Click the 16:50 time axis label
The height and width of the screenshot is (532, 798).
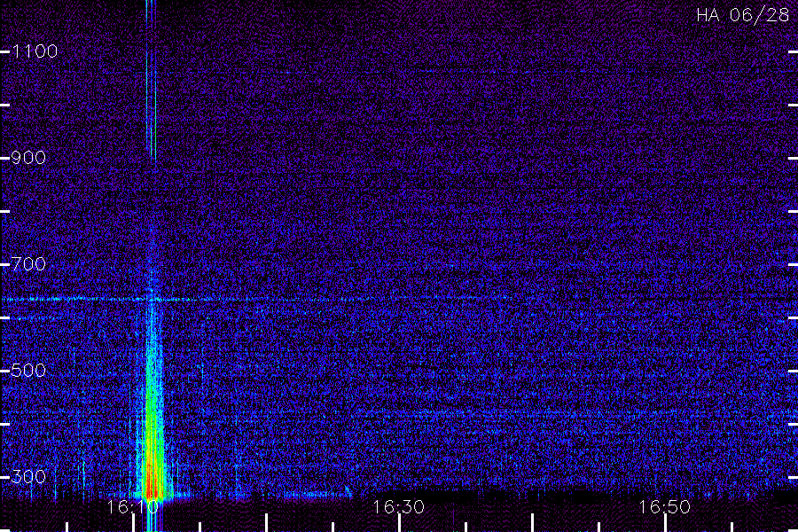coord(665,507)
